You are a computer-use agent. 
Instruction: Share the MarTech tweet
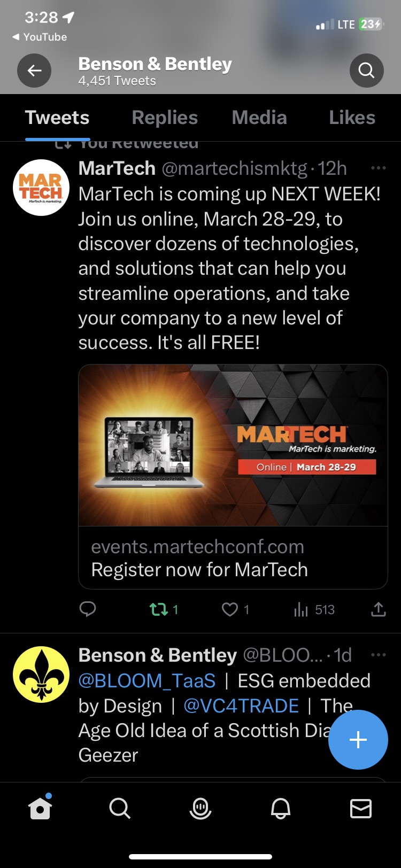378,609
